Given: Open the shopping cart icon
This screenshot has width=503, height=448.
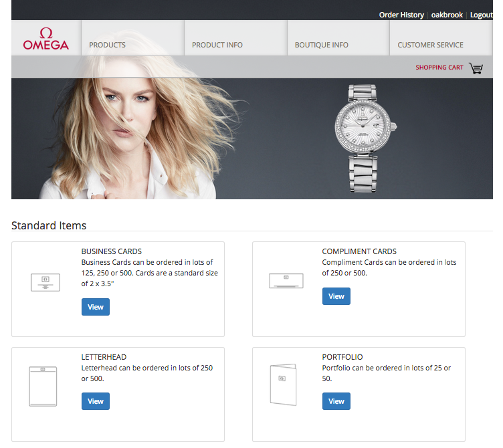Looking at the screenshot, I should point(476,68).
